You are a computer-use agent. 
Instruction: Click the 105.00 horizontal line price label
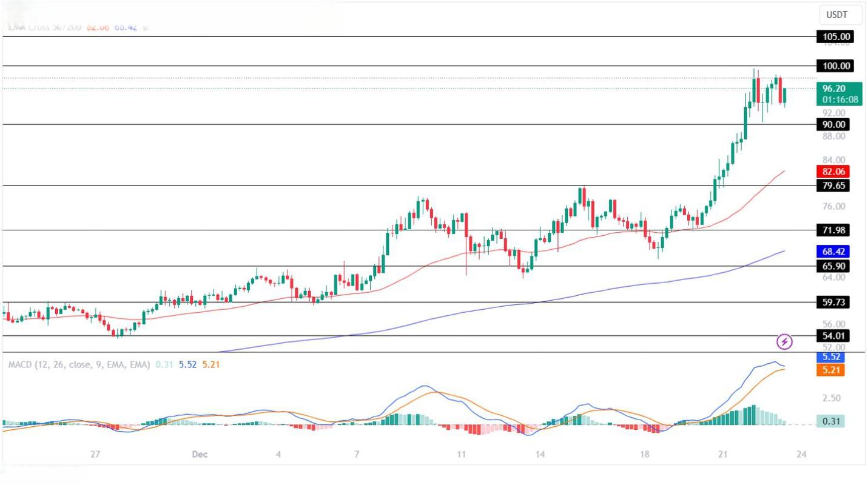[x=835, y=37]
